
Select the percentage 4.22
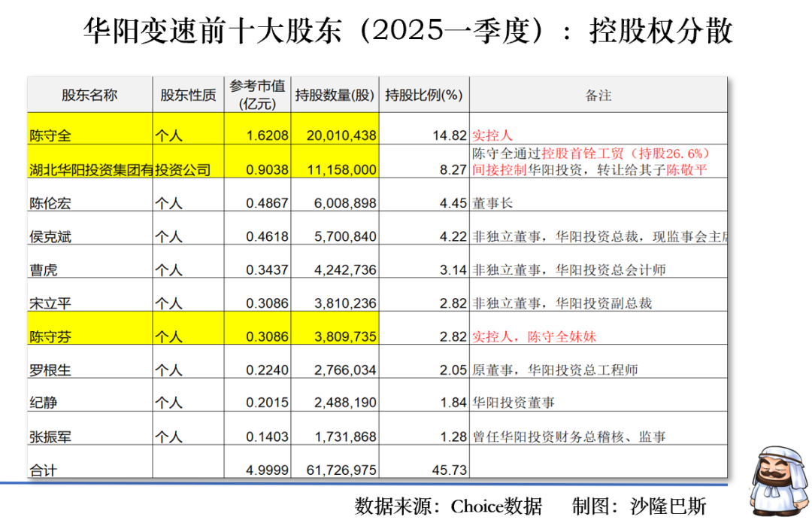(x=453, y=237)
